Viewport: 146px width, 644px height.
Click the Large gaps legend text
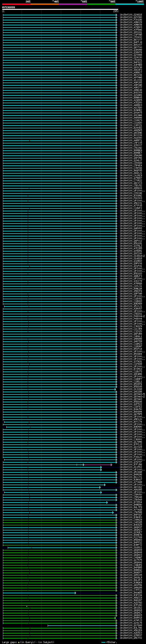click(x=28, y=642)
